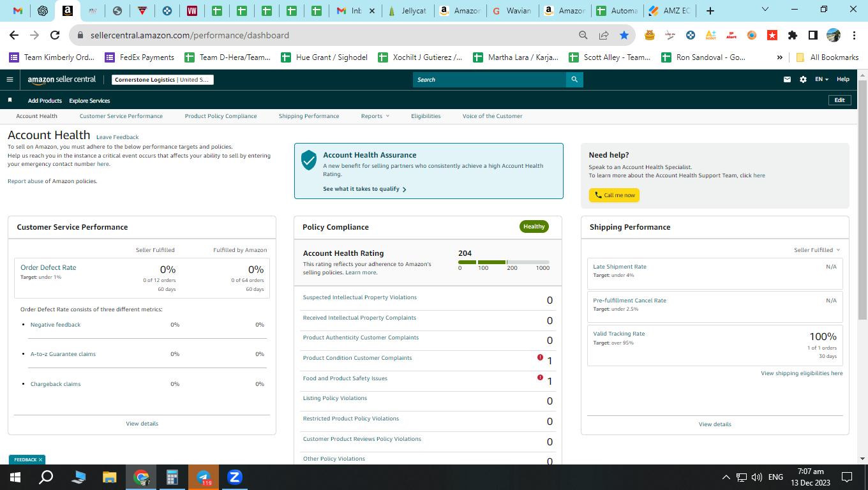Viewport: 868px width, 490px height.
Task: Click the browser back arrow
Action: 14,35
